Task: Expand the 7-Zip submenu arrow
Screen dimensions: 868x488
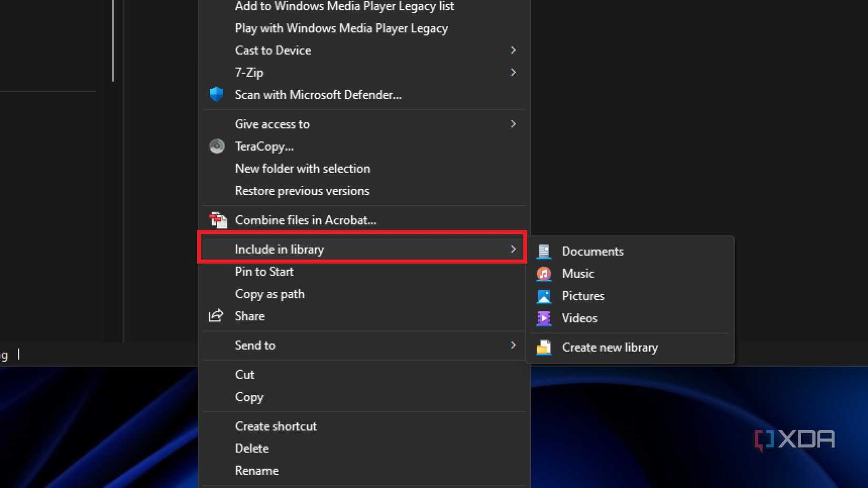Action: (513, 72)
